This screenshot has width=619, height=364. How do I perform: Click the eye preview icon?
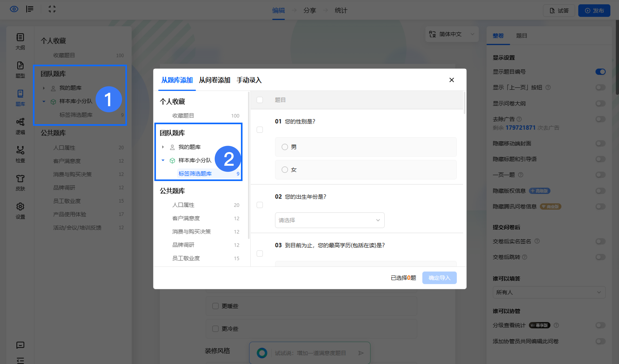(14, 9)
